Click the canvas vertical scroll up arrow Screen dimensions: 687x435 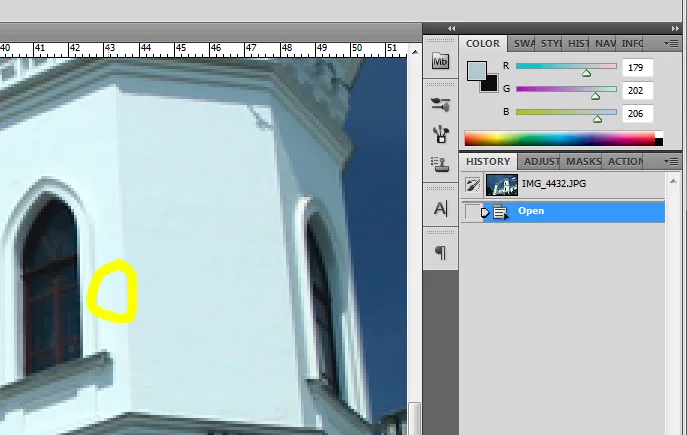point(415,52)
